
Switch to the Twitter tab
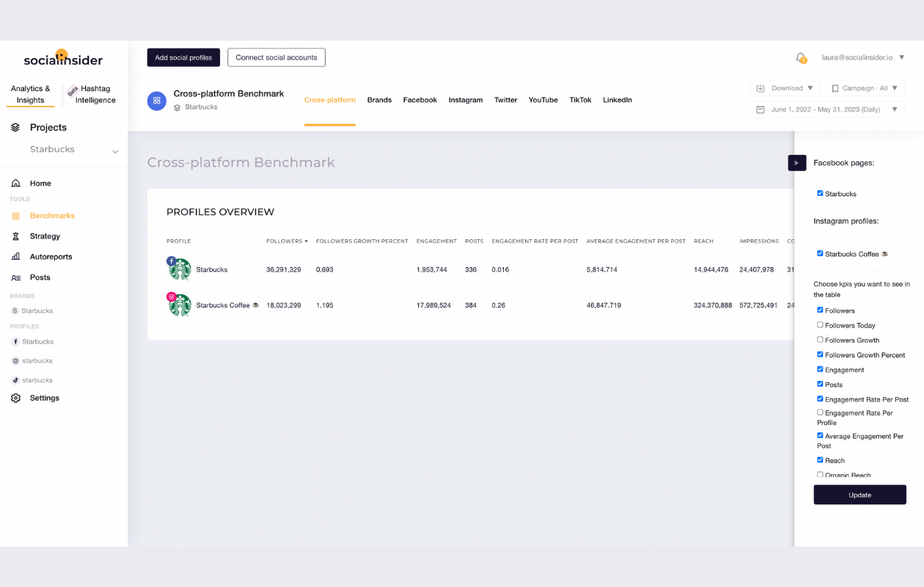click(506, 100)
